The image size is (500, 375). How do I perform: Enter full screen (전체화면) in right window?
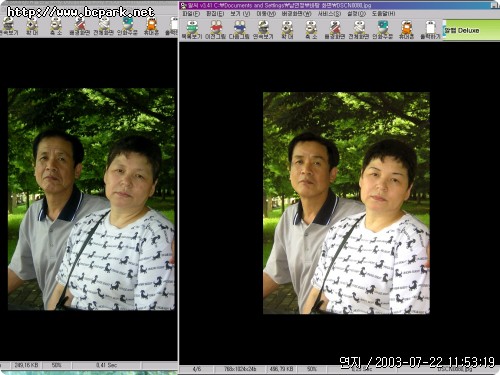coord(359,30)
